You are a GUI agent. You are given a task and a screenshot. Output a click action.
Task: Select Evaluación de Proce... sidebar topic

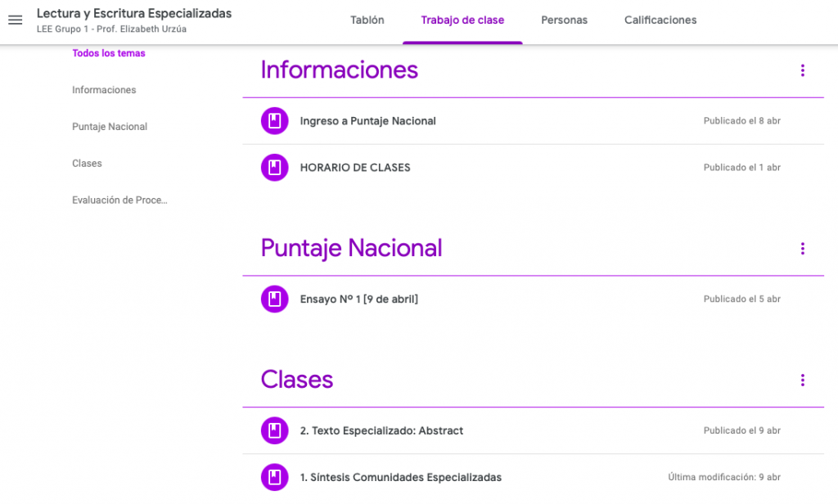click(x=119, y=200)
